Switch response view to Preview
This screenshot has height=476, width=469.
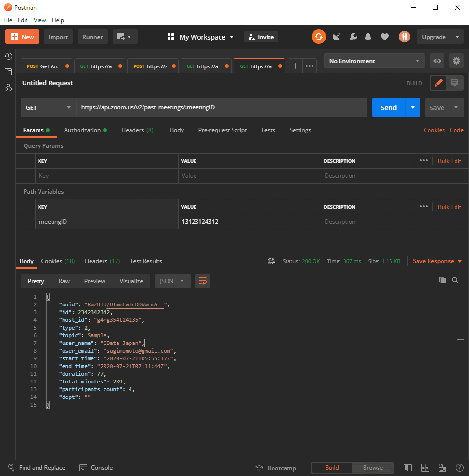95,281
